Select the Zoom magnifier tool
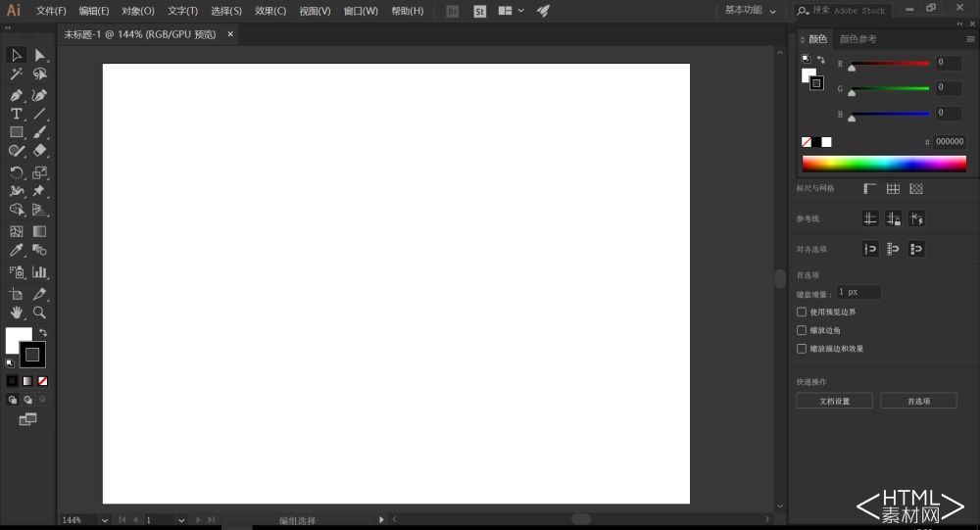The height and width of the screenshot is (530, 980). pos(39,312)
